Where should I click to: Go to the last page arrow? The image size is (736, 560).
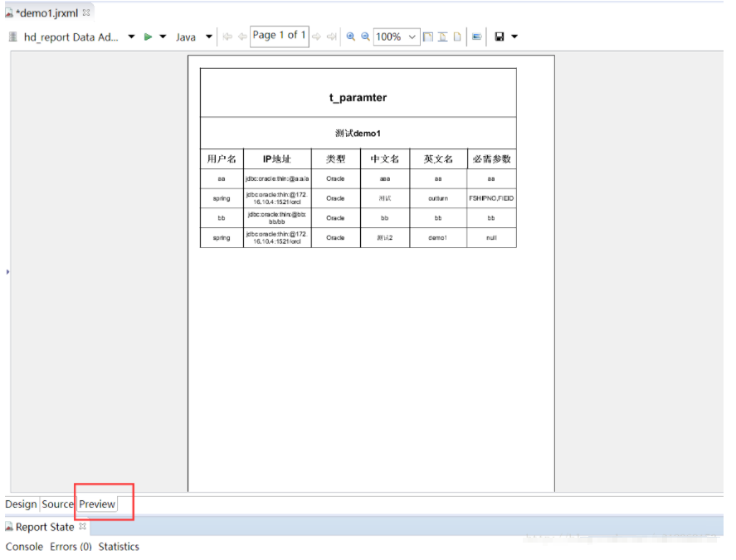click(x=332, y=37)
